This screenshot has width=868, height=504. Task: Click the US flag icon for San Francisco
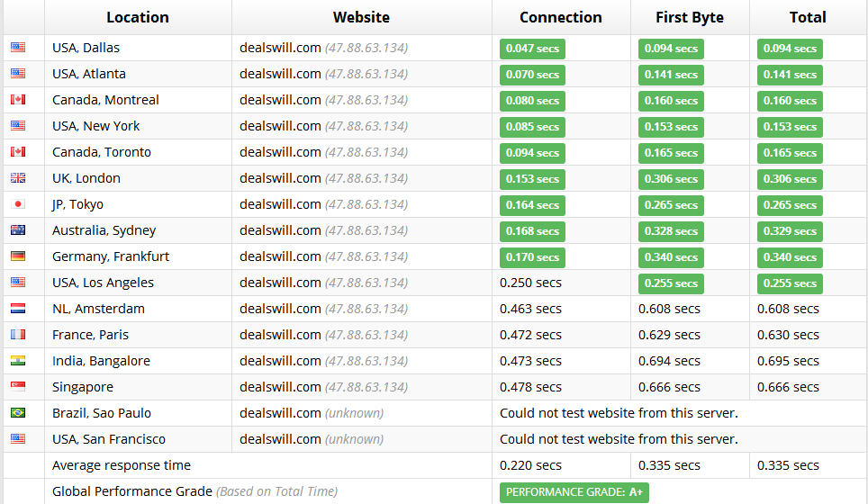(18, 438)
